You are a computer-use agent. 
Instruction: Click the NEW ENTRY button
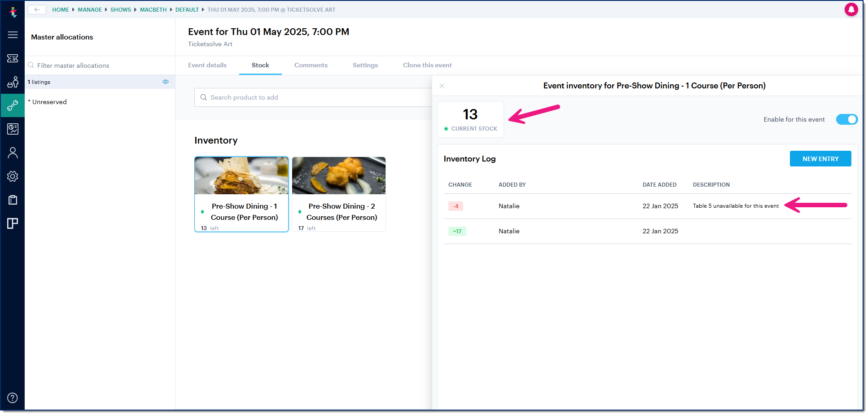pos(820,159)
